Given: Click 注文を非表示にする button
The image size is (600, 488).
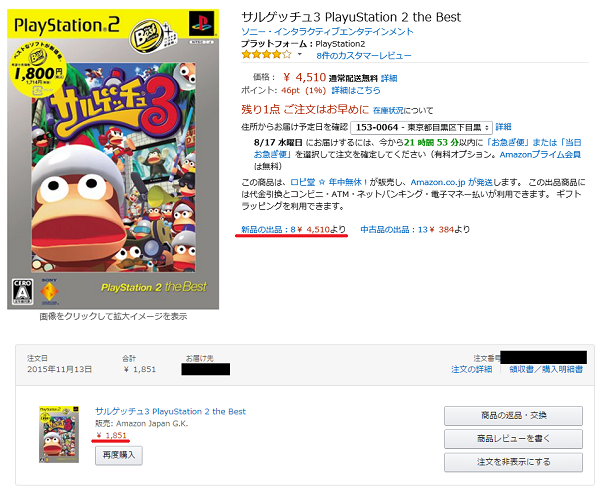Looking at the screenshot, I should [x=514, y=462].
